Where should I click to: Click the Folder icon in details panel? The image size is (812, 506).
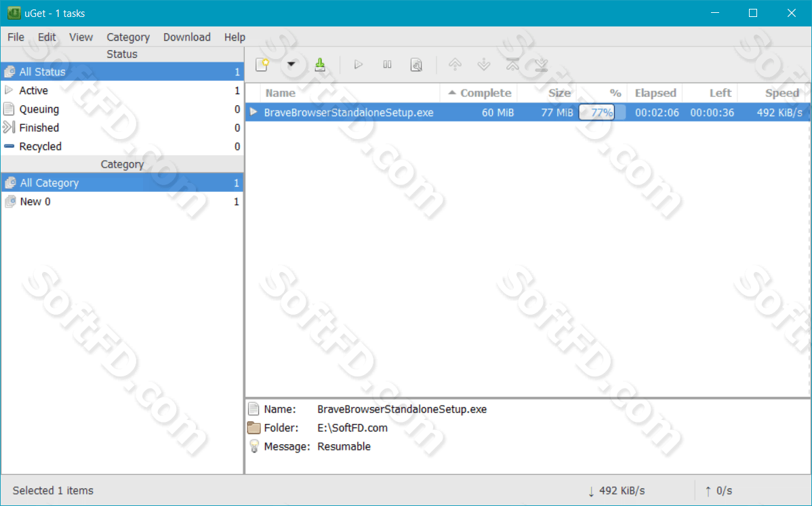253,428
